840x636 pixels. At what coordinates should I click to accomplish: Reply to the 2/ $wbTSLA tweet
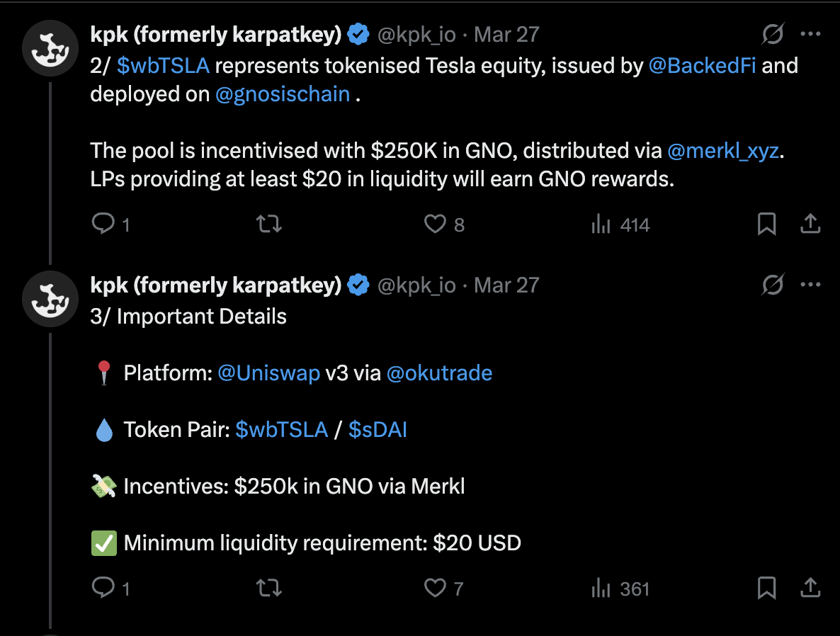[x=103, y=225]
